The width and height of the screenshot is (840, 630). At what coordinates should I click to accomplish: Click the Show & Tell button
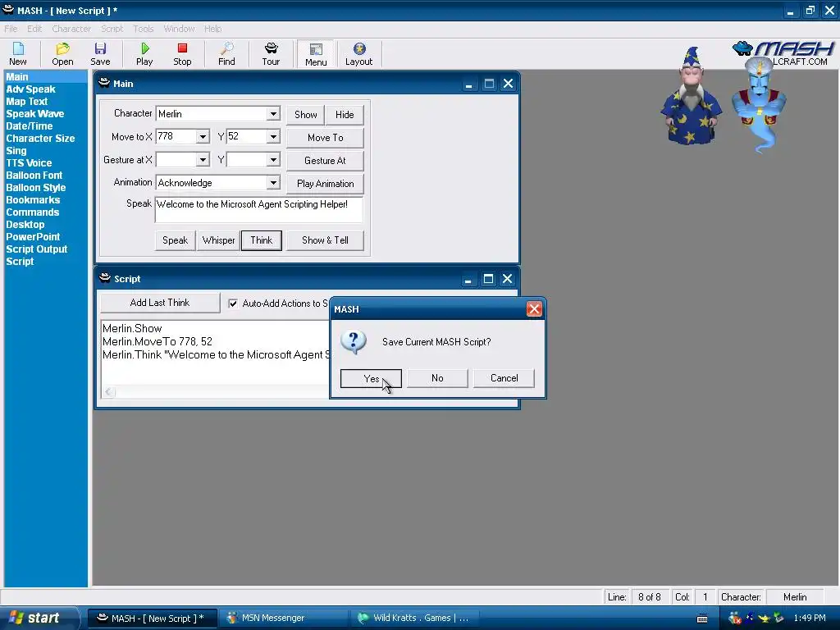point(325,240)
